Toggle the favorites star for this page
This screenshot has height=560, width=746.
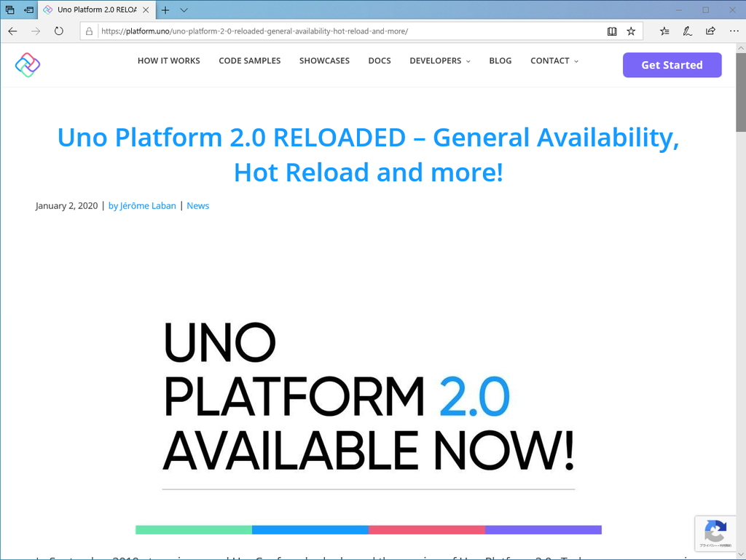pyautogui.click(x=631, y=31)
